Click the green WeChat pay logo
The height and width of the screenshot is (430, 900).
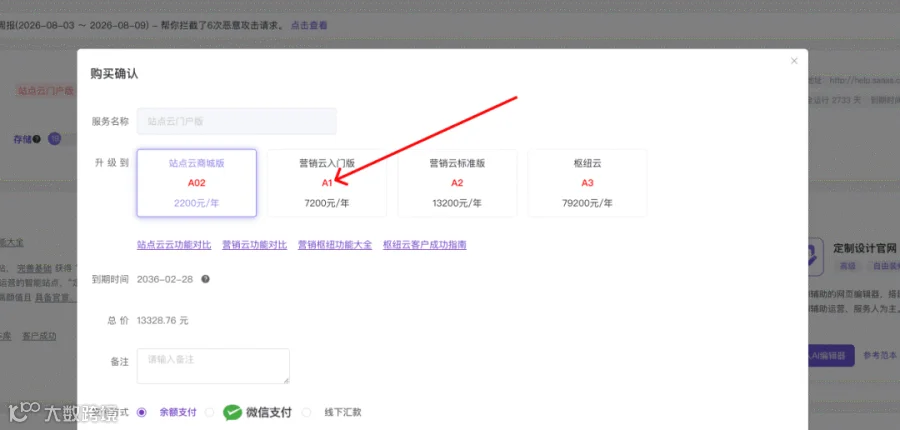point(232,412)
